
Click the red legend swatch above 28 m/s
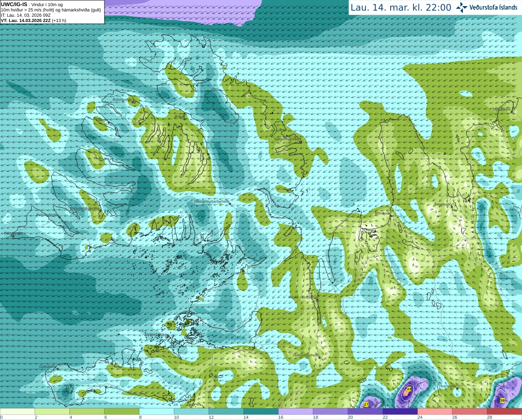tap(504, 411)
